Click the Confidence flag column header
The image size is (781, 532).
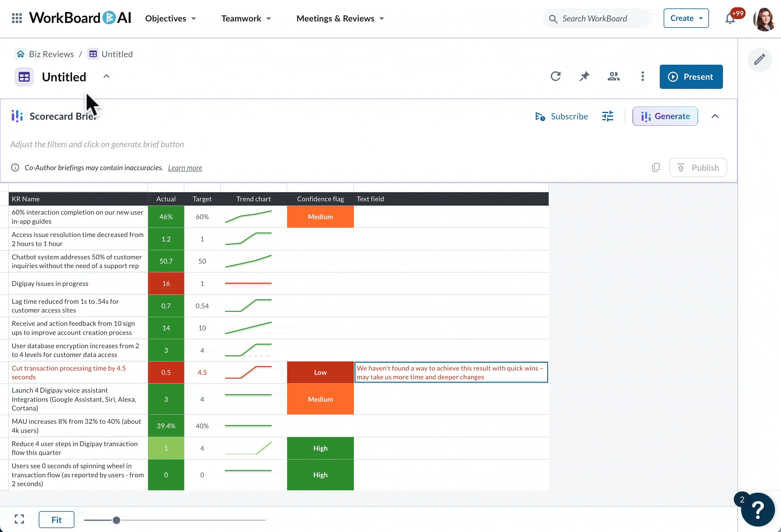tap(320, 199)
